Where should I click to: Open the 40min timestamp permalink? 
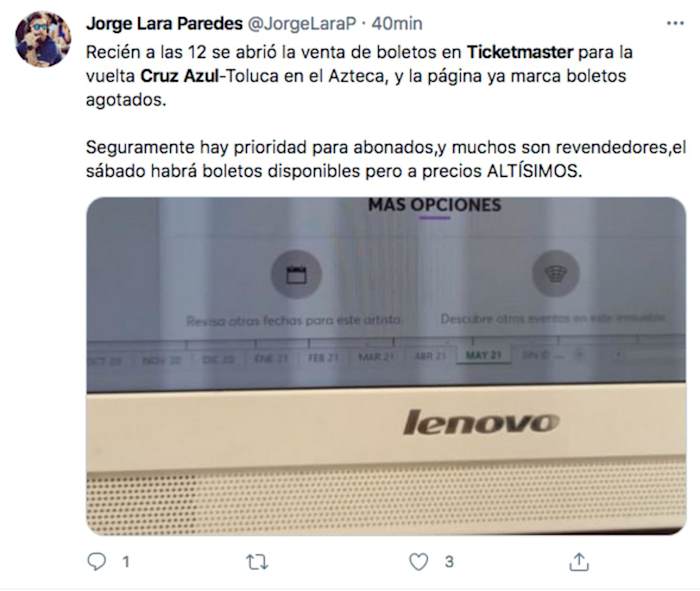397,24
